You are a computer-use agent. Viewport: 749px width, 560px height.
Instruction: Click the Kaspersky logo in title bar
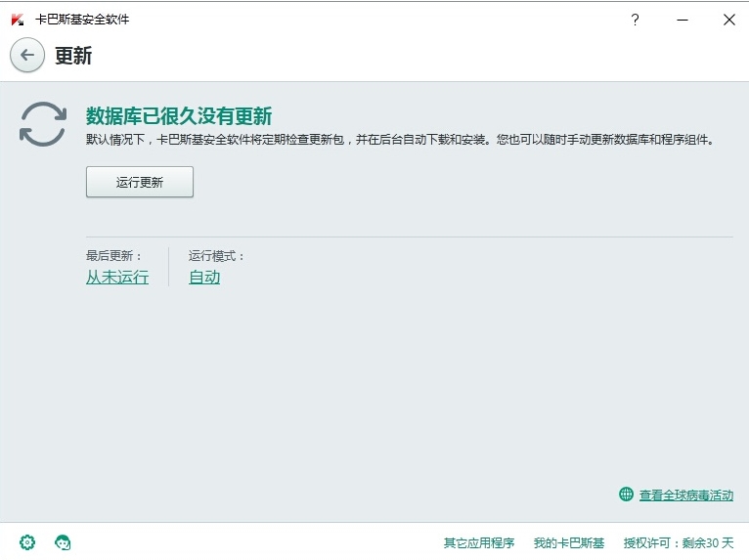18,20
